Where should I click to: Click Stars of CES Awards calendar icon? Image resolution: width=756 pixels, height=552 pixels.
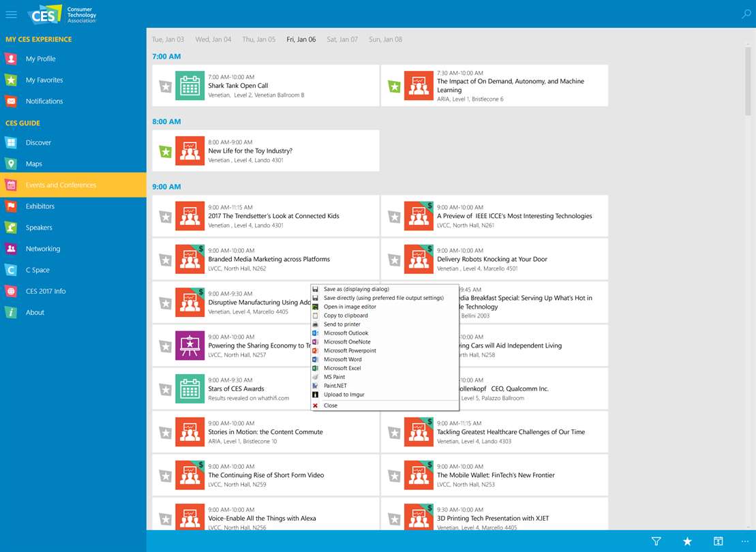click(x=190, y=388)
